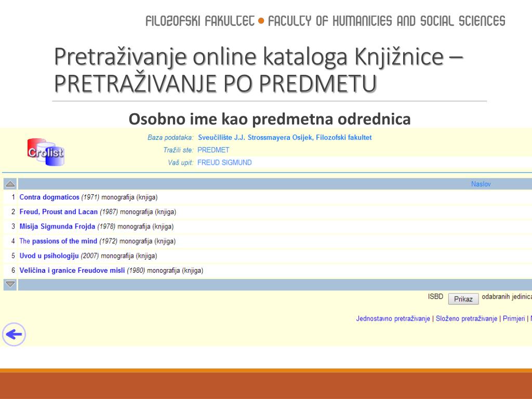Click the scroll down arrow icon

pos(10,284)
